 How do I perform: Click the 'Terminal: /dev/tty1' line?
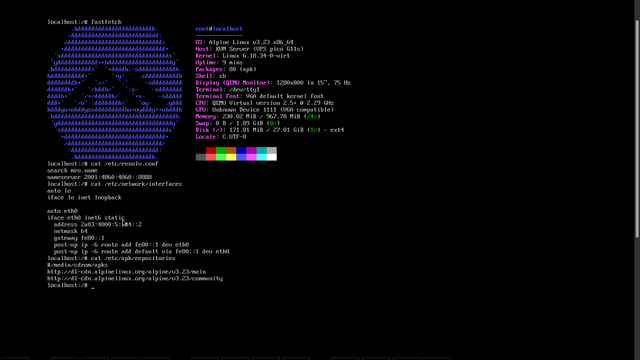(228, 89)
